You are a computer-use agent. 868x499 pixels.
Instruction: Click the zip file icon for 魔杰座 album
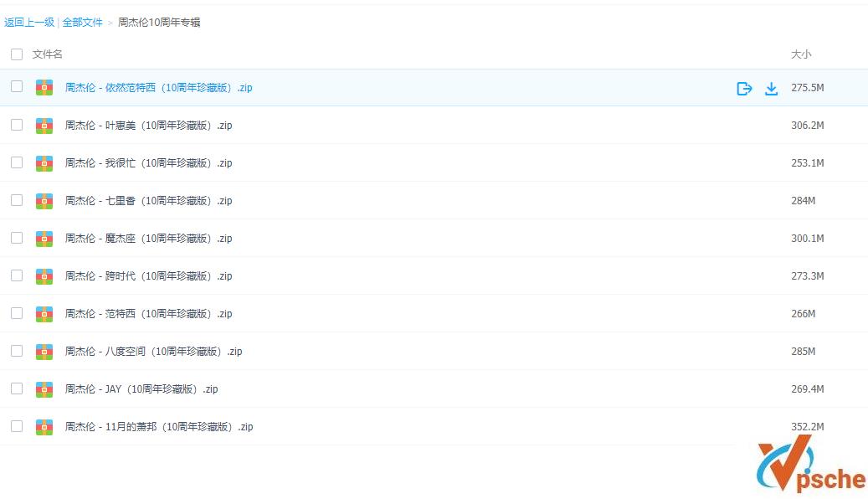44,238
